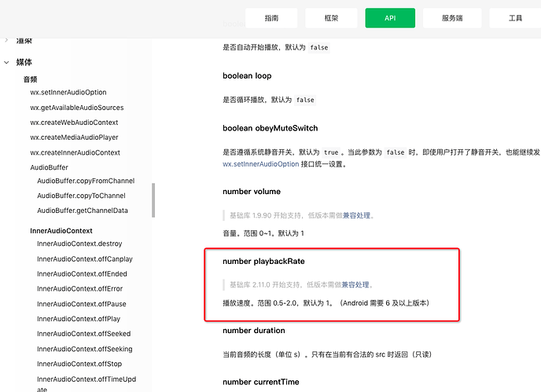541x392 pixels.
Task: Select the green API tab
Action: coord(390,18)
